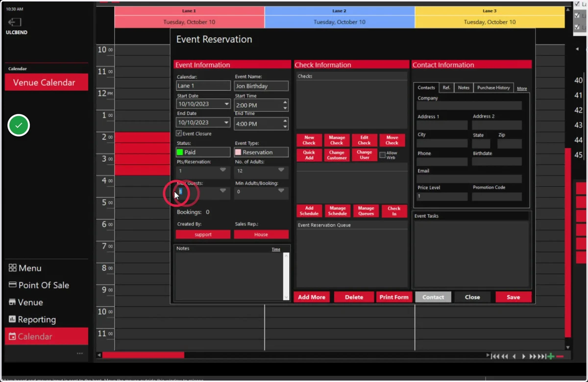Image resolution: width=588 pixels, height=382 pixels.
Task: Click the pink Reservation type swatch
Action: [238, 153]
